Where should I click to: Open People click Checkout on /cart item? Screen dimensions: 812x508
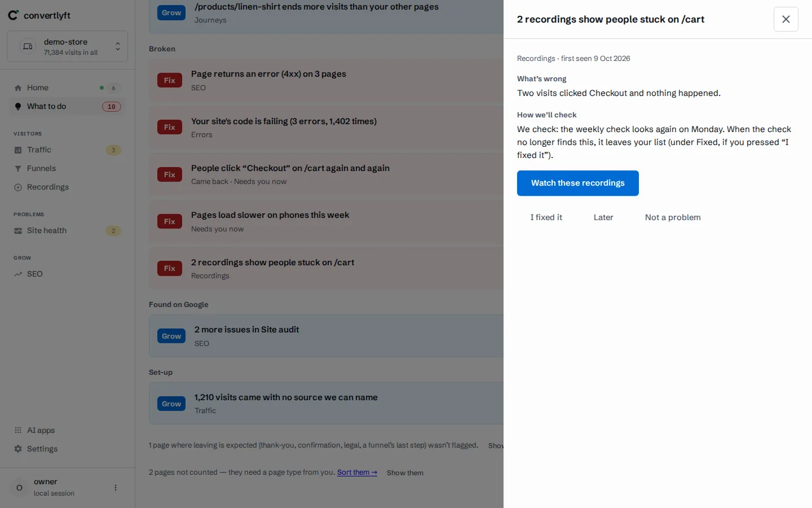tap(326, 175)
